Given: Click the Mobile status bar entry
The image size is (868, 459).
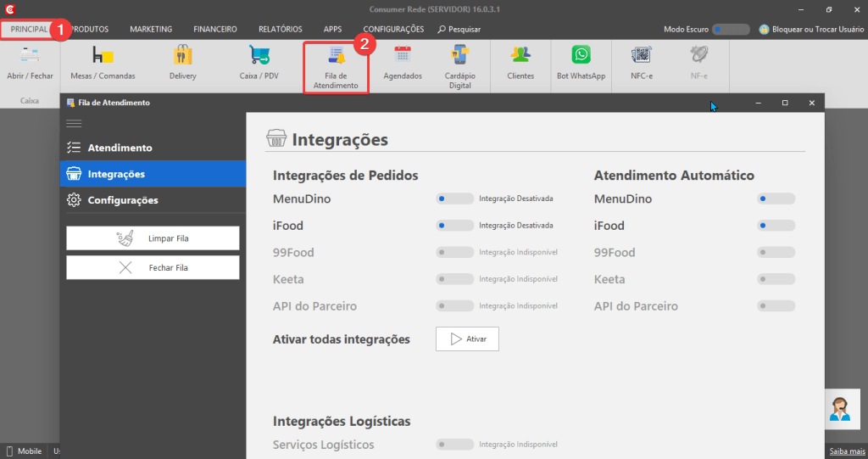Looking at the screenshot, I should tap(24, 451).
